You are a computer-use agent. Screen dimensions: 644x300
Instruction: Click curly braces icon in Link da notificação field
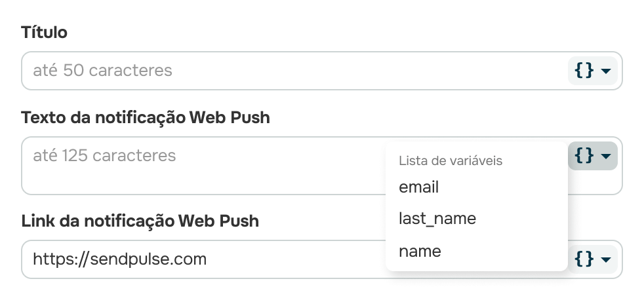point(584,259)
